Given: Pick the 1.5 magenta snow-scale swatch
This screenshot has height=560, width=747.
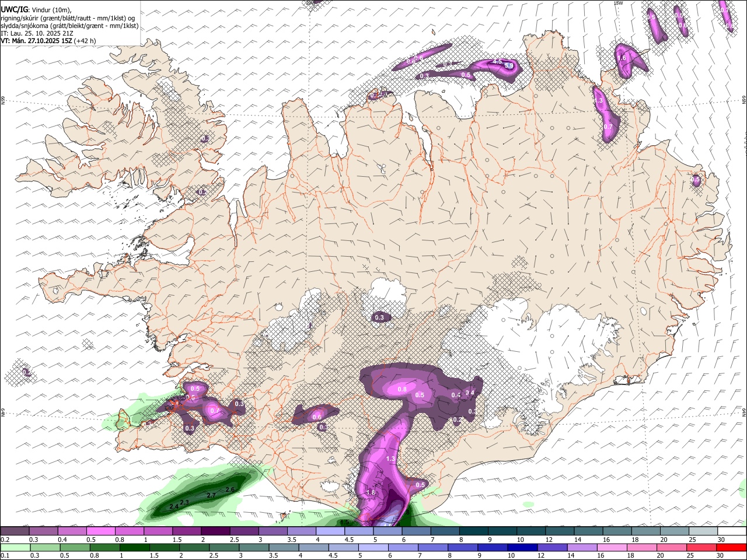Looking at the screenshot, I should (x=186, y=531).
